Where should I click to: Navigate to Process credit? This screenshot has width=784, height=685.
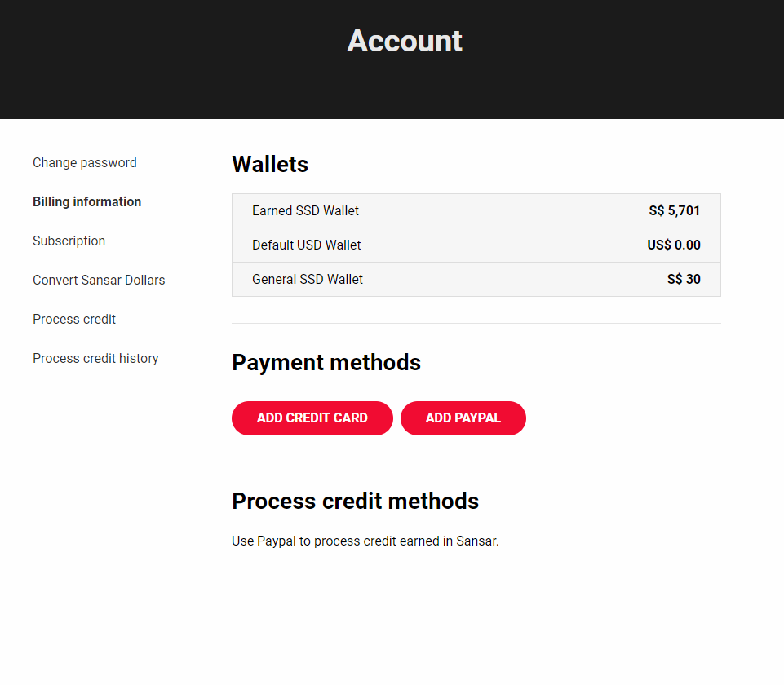[74, 320]
